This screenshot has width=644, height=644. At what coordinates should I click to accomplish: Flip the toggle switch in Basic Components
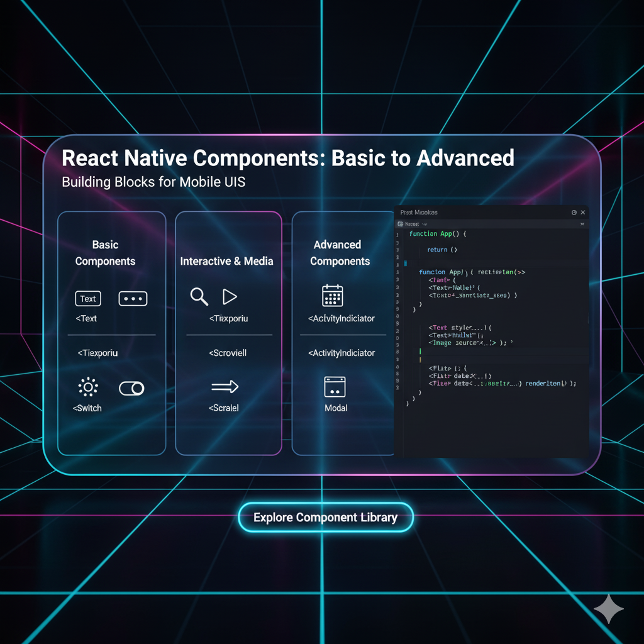pos(133,387)
